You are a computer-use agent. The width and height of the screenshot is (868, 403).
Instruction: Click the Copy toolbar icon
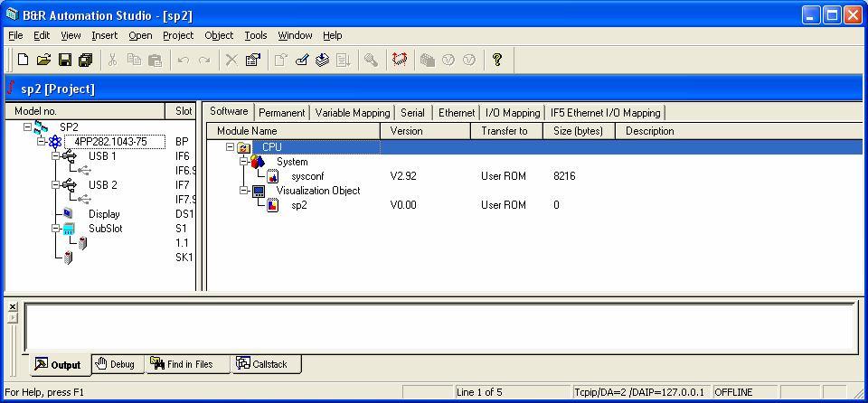point(134,60)
